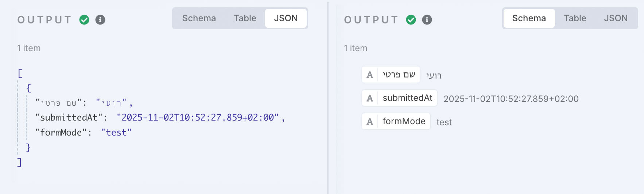
Task: Click the info icon in left output panel
Action: pos(100,20)
